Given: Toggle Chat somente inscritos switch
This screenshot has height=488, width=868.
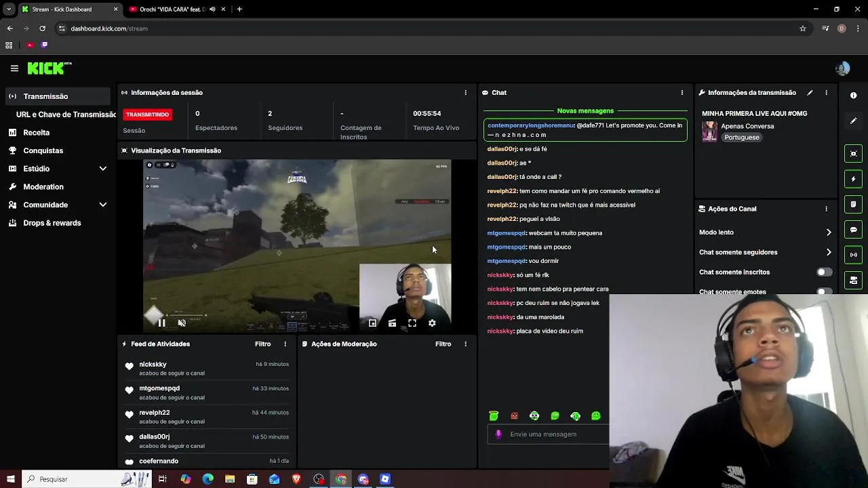Looking at the screenshot, I should [x=823, y=272].
